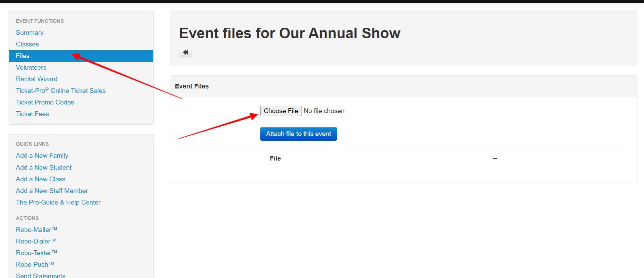This screenshot has height=278, width=644.
Task: Click the Event Files panel heading
Action: (192, 86)
